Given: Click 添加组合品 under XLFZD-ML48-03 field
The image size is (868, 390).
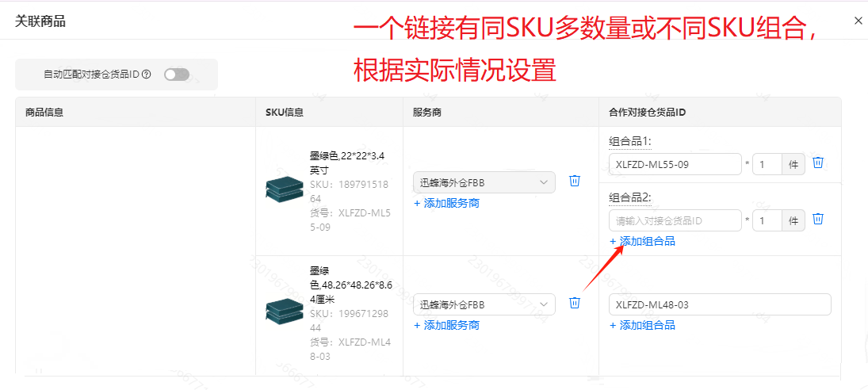Looking at the screenshot, I should (642, 325).
